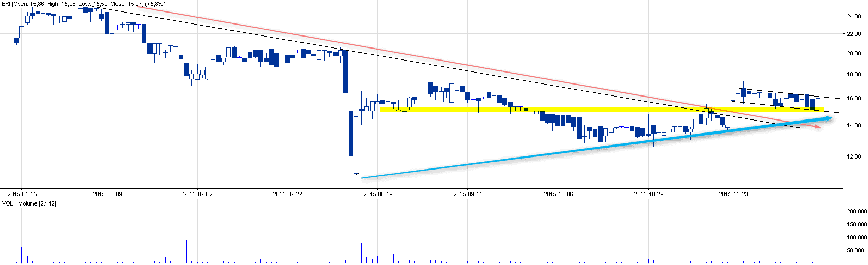
Task: Click the closing price value in header
Action: click(134, 4)
